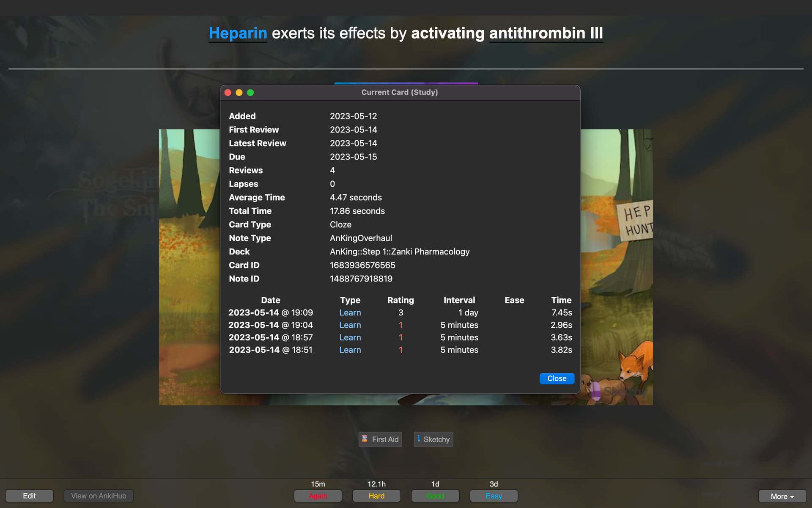Click the Learn entry for the 18:51 review
The height and width of the screenshot is (508, 812).
(350, 350)
